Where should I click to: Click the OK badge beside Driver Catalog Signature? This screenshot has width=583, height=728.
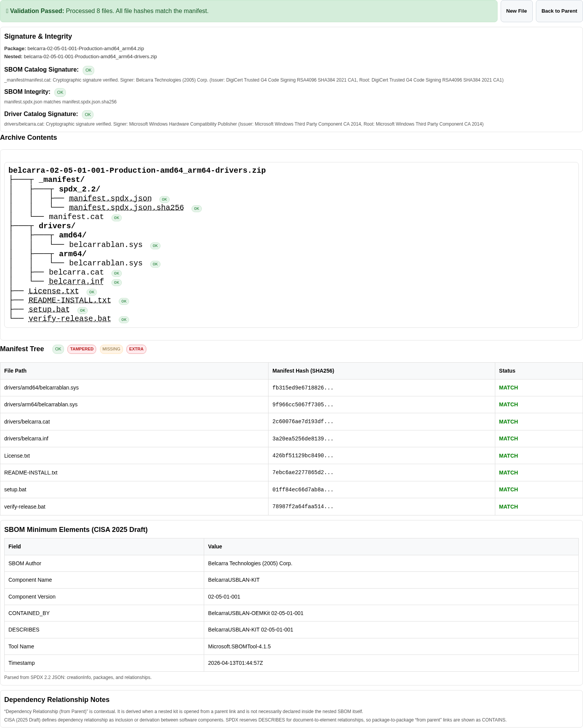[88, 115]
